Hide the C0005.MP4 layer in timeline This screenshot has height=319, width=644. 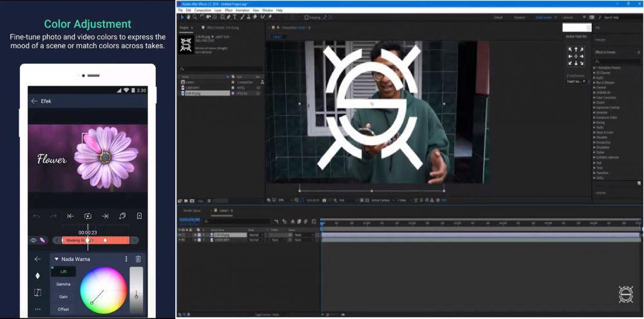point(180,240)
